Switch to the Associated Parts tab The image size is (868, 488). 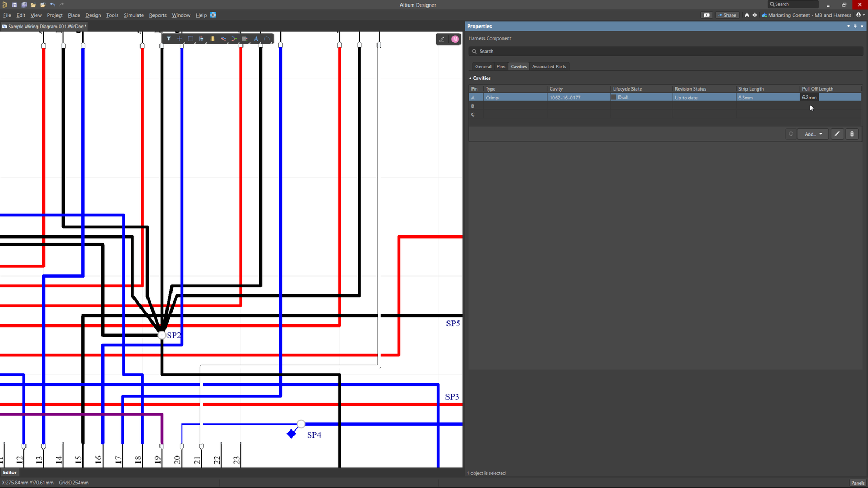pyautogui.click(x=549, y=67)
